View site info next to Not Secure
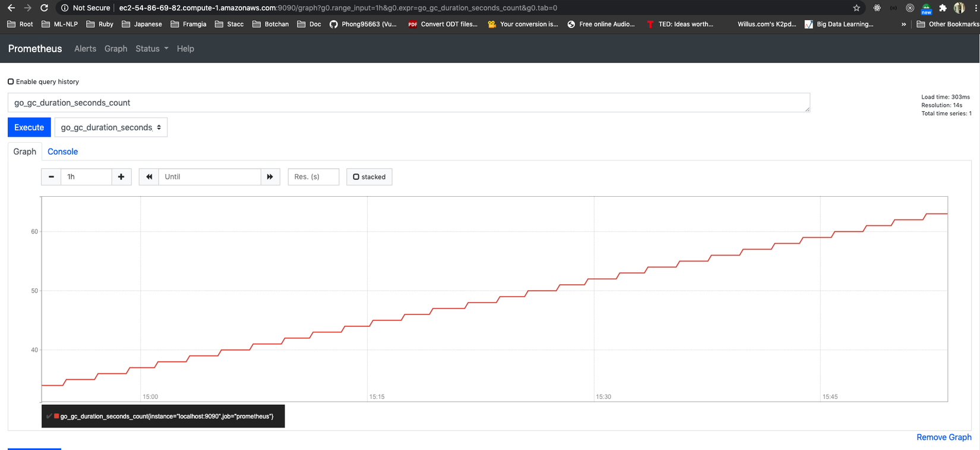The height and width of the screenshot is (450, 980). point(65,8)
